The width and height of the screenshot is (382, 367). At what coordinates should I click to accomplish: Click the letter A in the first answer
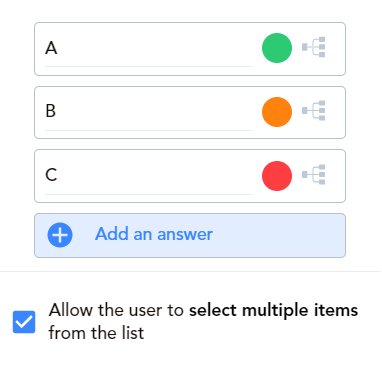pyautogui.click(x=51, y=48)
